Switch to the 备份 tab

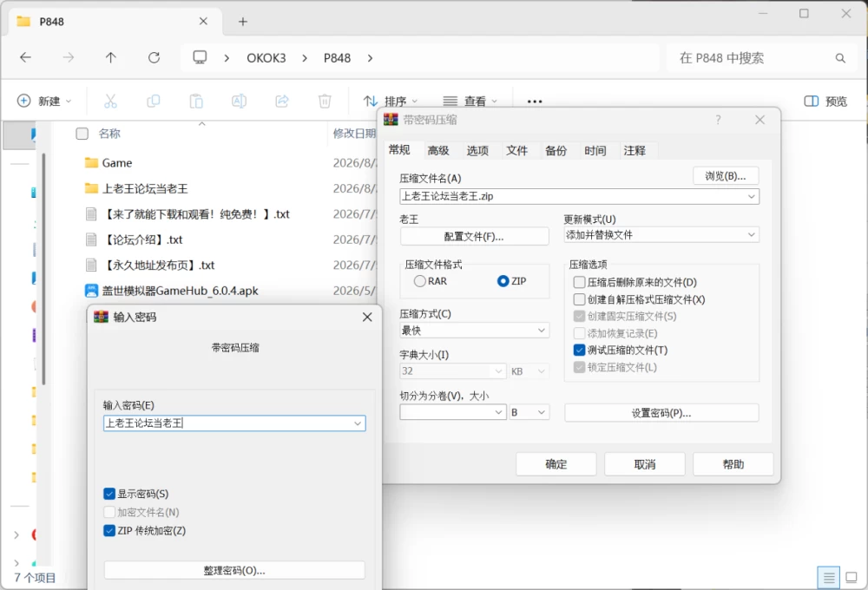[x=556, y=151]
